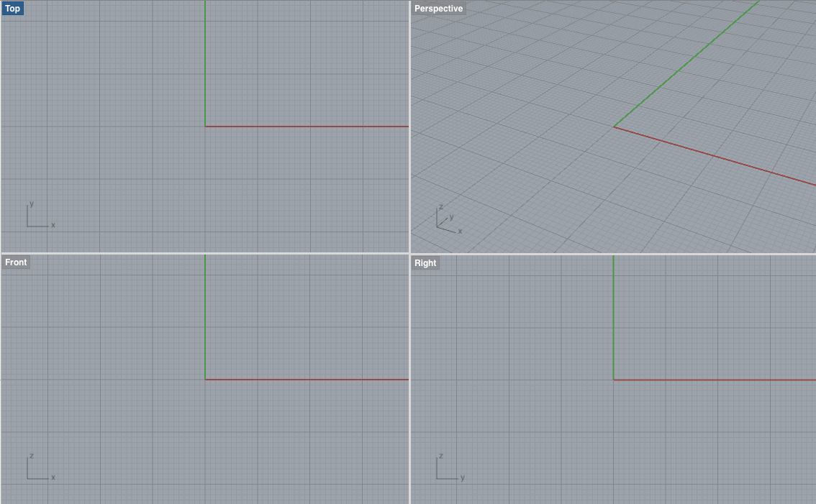Select the Front viewport title label
This screenshot has width=816, height=504.
click(x=16, y=262)
